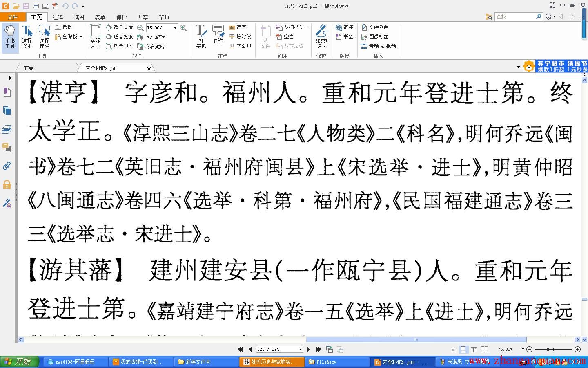The width and height of the screenshot is (588, 368).
Task: Enable single page view mode
Action: (453, 349)
